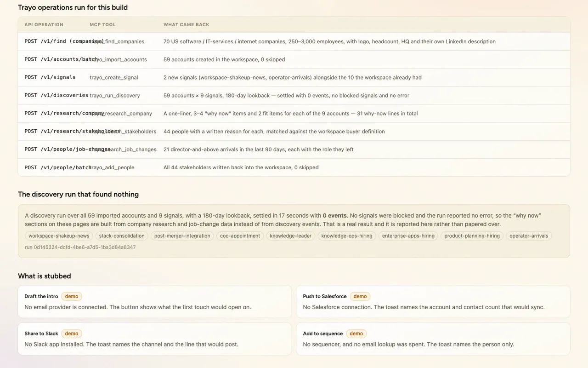Click the API OPERATION column header
The image size is (588, 368).
44,25
